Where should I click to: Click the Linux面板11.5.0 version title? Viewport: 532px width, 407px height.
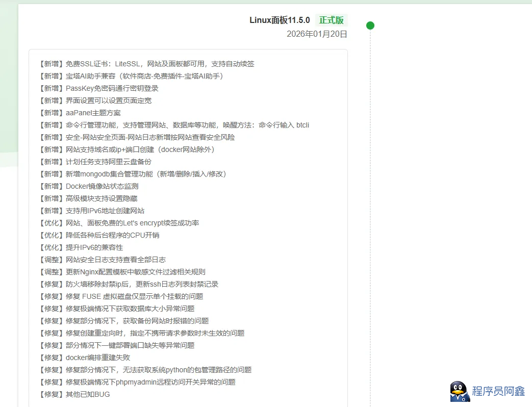(280, 20)
